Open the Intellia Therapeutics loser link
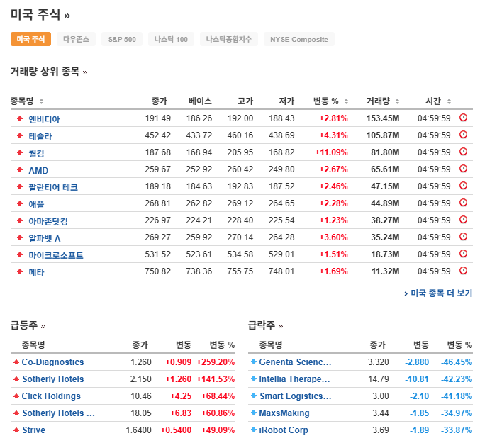The width and height of the screenshot is (480, 448). (294, 379)
